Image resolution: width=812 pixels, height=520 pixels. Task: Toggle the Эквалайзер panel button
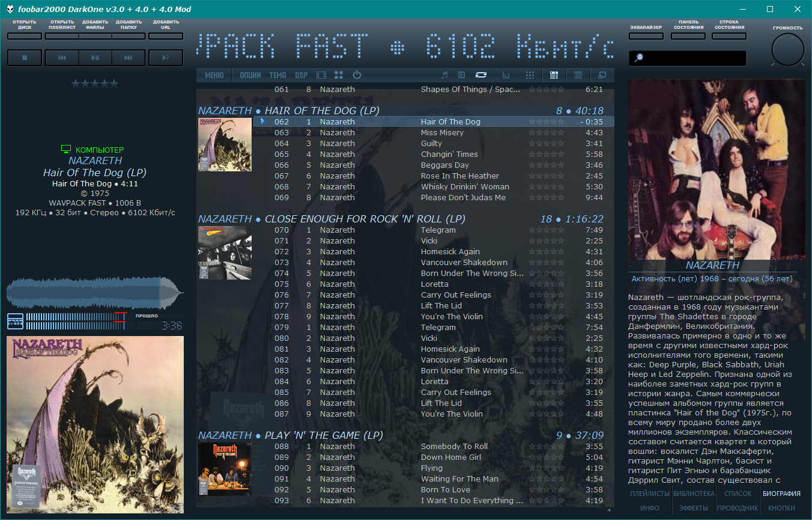coord(646,36)
